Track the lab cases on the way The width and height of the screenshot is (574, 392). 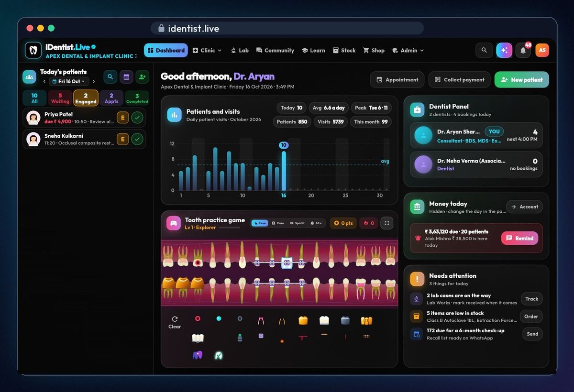[531, 299]
